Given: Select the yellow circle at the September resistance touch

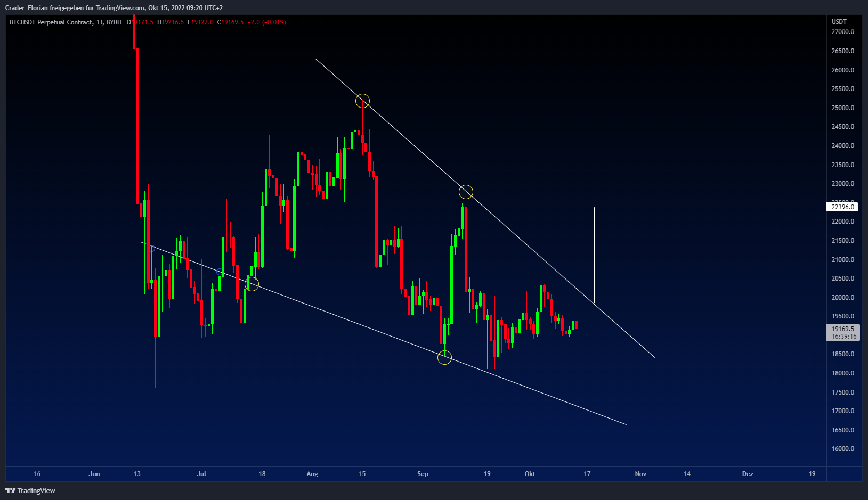Looking at the screenshot, I should click(466, 192).
